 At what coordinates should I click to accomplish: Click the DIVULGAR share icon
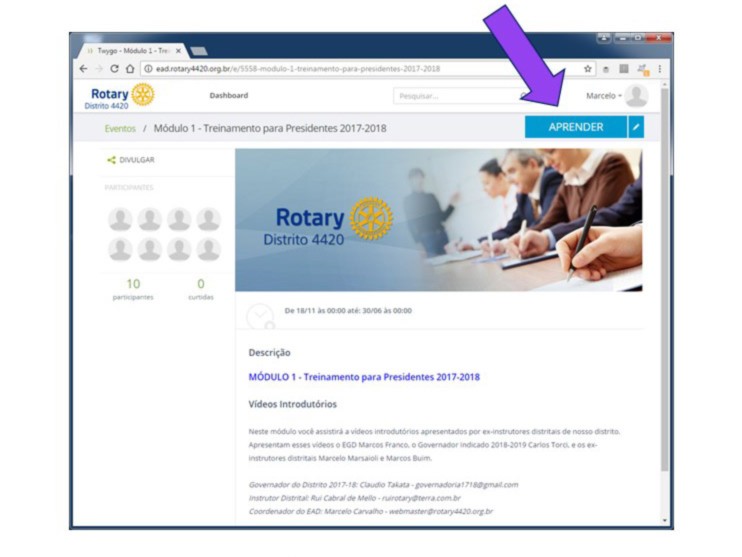pyautogui.click(x=112, y=160)
